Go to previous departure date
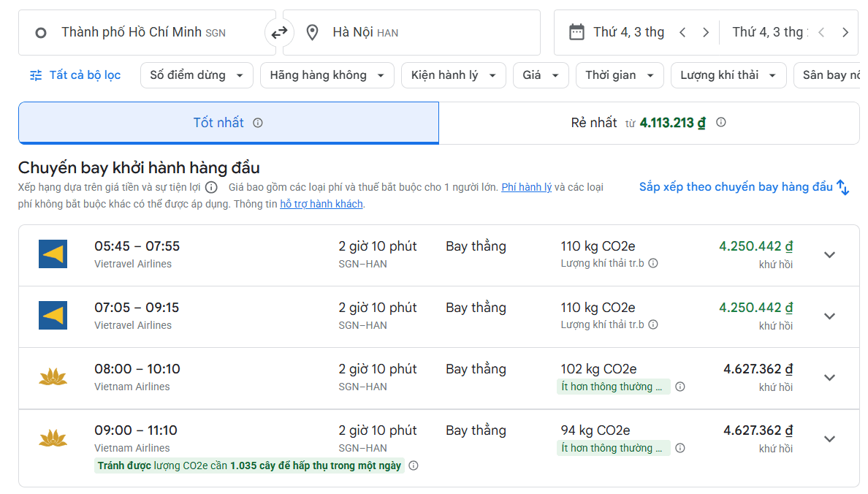 click(682, 33)
